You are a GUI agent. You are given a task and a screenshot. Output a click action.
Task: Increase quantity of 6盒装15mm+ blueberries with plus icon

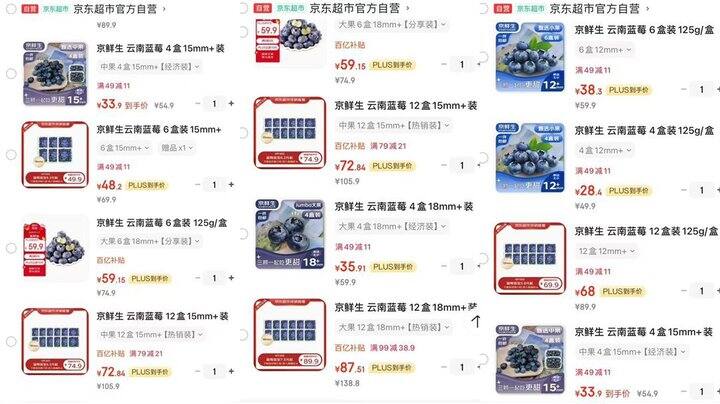[x=231, y=185]
